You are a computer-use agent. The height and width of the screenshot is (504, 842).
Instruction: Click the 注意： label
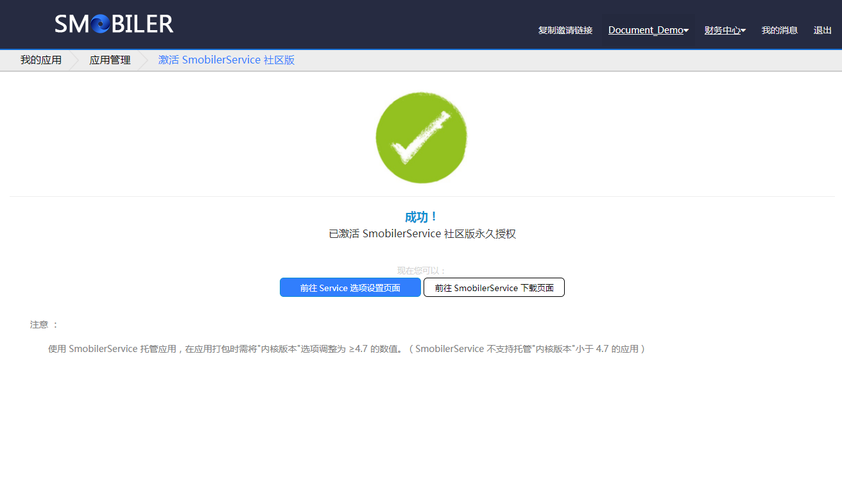pos(44,324)
